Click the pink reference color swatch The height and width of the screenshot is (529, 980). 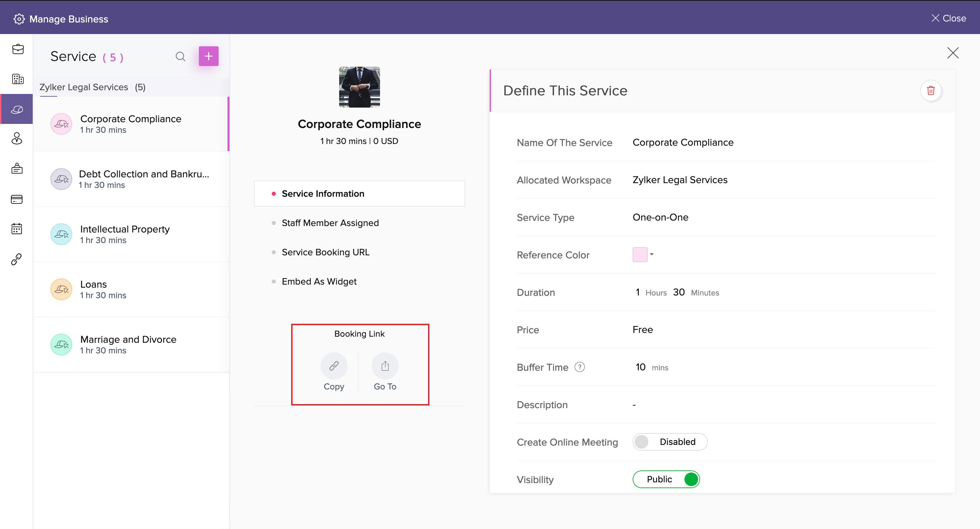pos(639,254)
